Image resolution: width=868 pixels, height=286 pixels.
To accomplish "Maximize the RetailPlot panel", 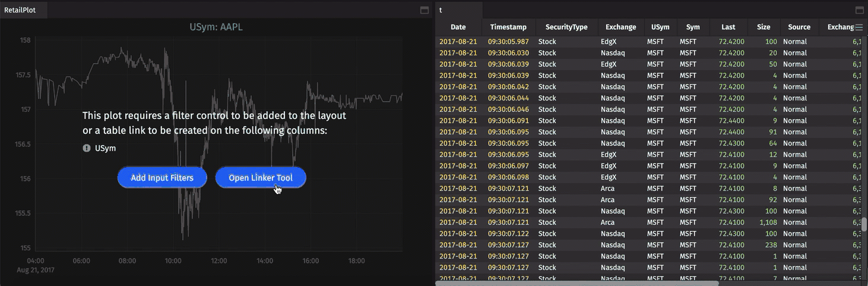I will [x=424, y=10].
